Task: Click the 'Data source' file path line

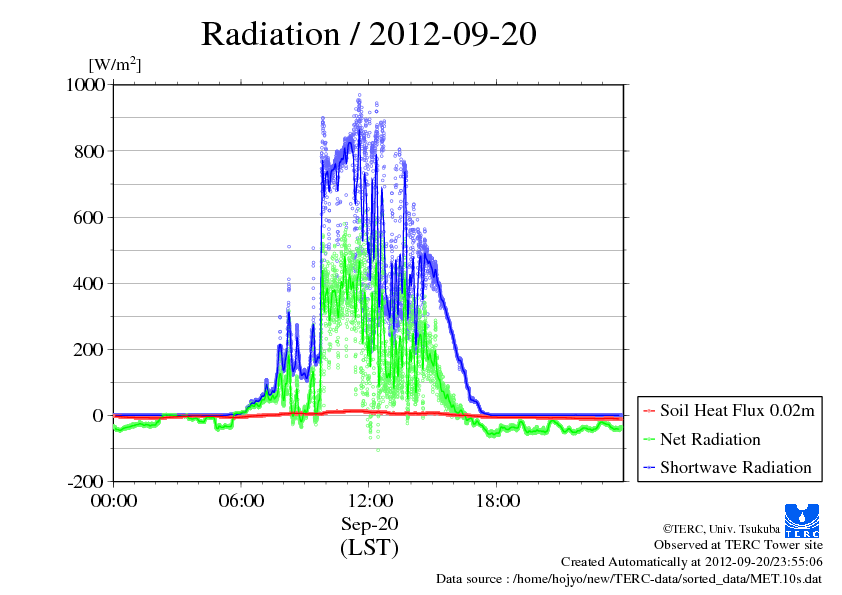Action: (629, 579)
